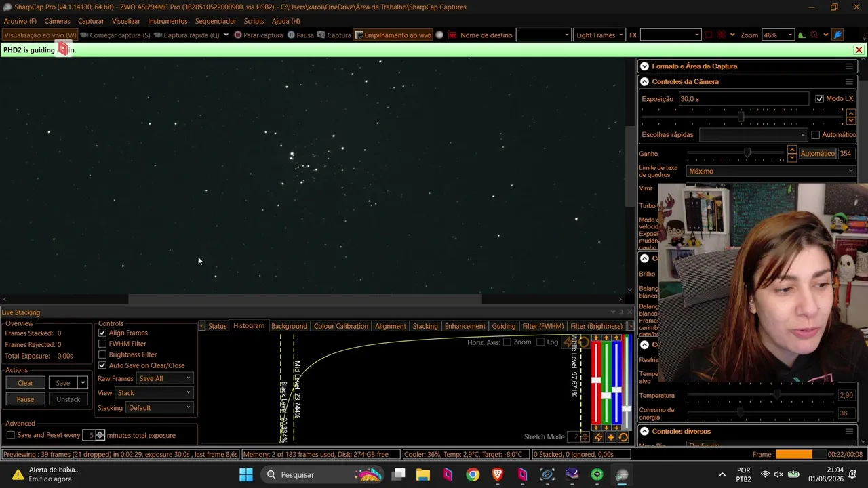
Task: Switch to the Alignment tab
Action: coord(391,326)
